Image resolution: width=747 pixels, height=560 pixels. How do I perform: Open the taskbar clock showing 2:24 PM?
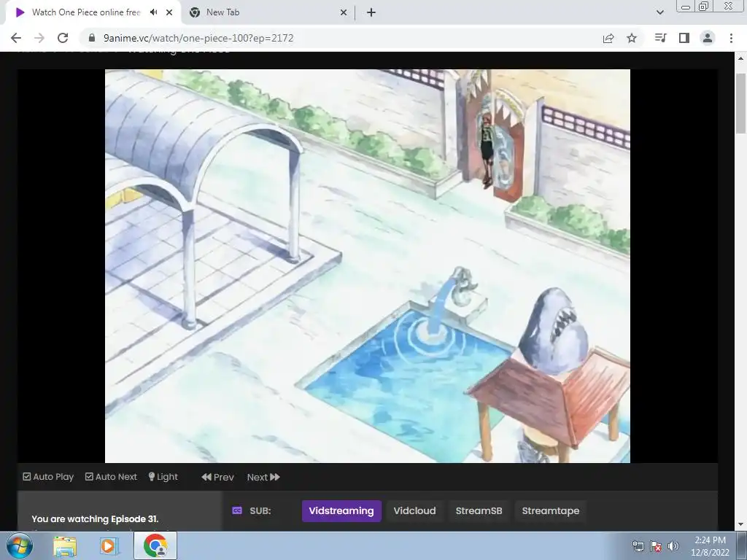pos(710,546)
